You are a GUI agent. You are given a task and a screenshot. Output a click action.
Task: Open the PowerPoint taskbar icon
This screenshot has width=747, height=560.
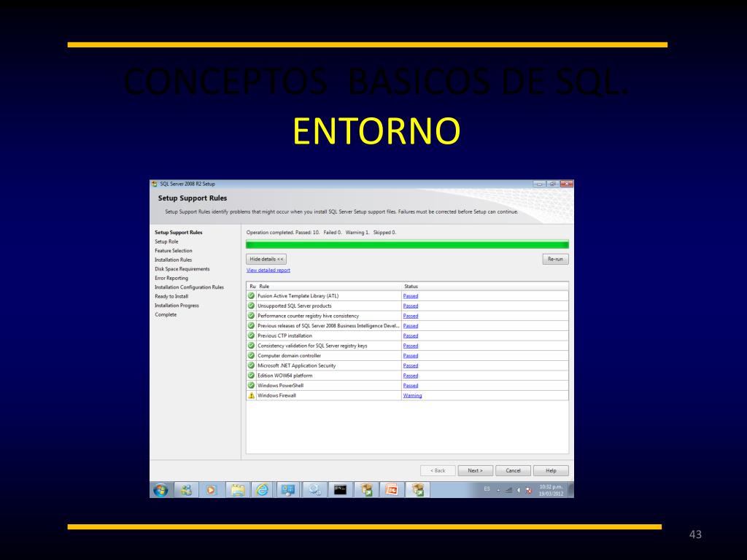tap(392, 489)
